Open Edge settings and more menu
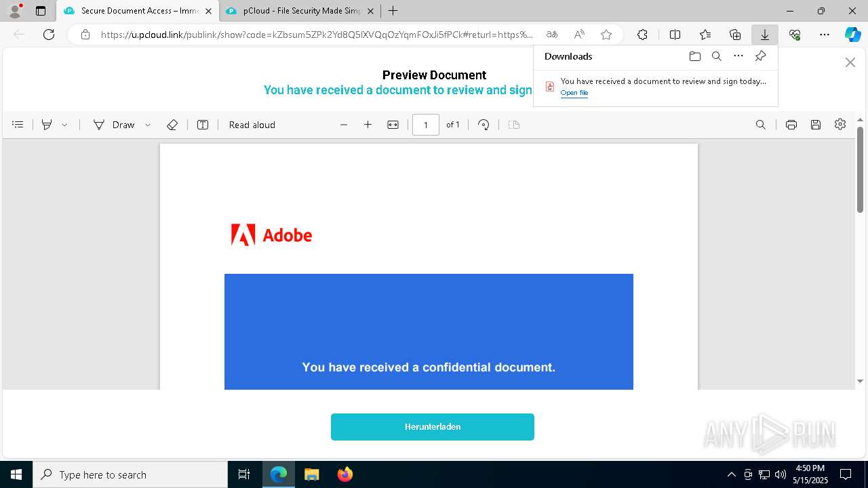868x488 pixels. pyautogui.click(x=825, y=35)
